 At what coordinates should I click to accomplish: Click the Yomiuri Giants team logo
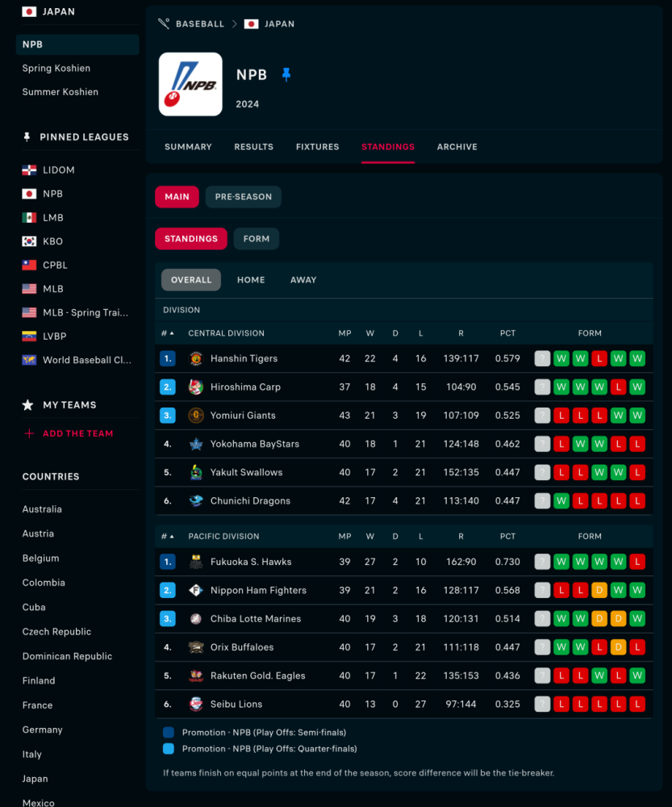coord(195,416)
